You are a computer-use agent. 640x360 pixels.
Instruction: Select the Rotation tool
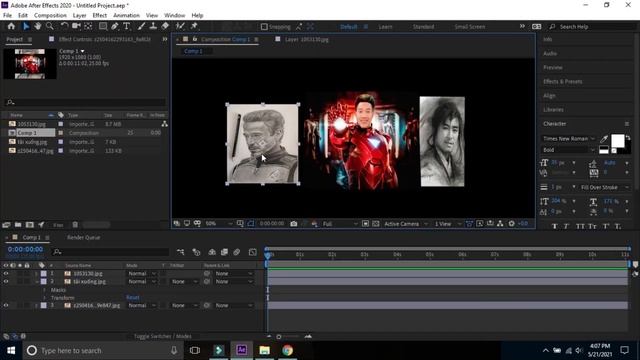coord(64,26)
